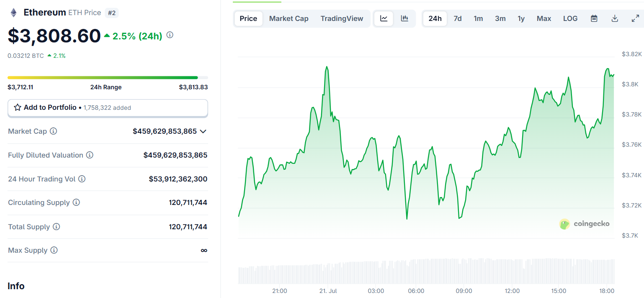Image resolution: width=644 pixels, height=298 pixels.
Task: Click the 1,758,322 added text
Action: click(x=107, y=108)
